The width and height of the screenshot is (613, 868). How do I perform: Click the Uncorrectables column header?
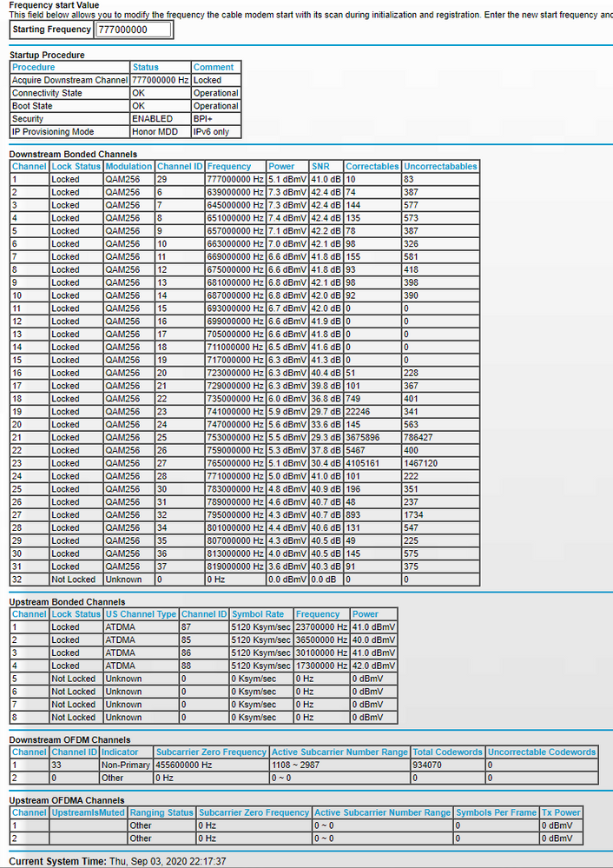point(440,166)
